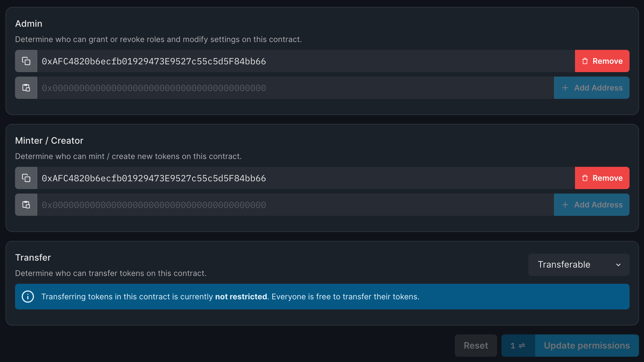Remove the Minter address
644x362 pixels.
(602, 178)
